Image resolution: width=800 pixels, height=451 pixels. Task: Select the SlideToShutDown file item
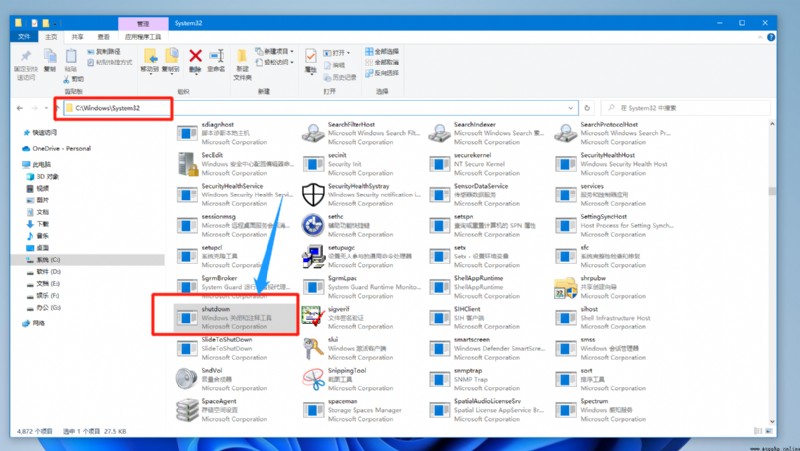(235, 348)
